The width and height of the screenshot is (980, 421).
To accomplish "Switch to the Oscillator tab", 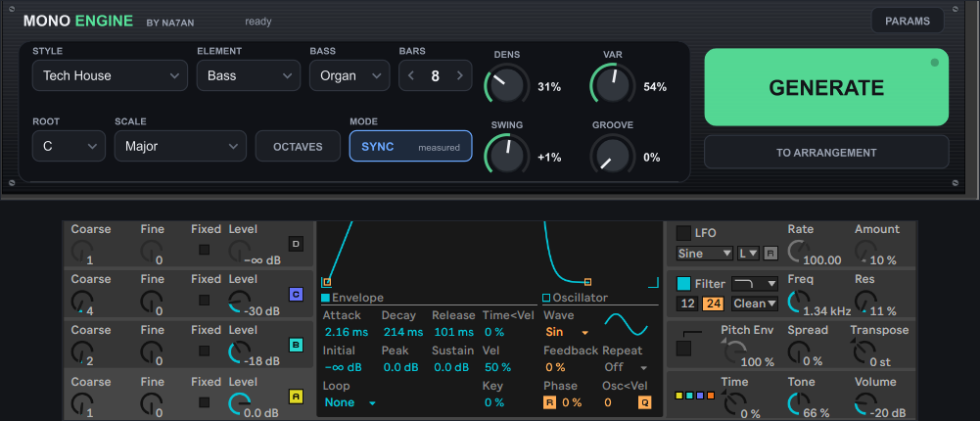I will point(575,298).
